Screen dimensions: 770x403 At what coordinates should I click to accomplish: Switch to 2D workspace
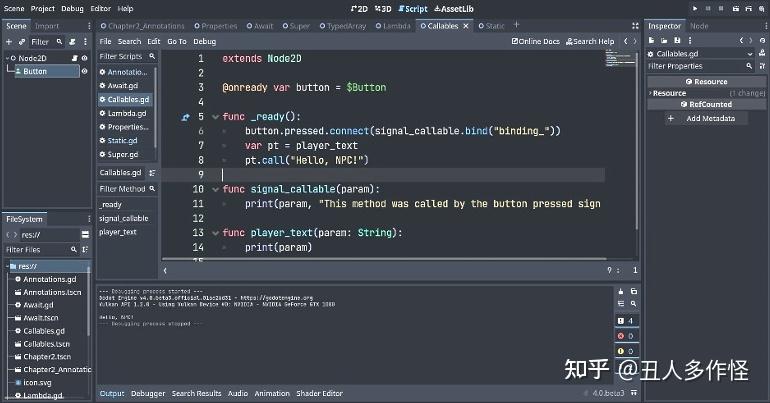[359, 8]
